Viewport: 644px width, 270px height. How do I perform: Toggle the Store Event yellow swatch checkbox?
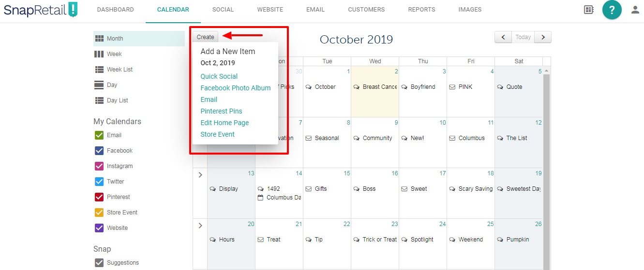point(99,213)
